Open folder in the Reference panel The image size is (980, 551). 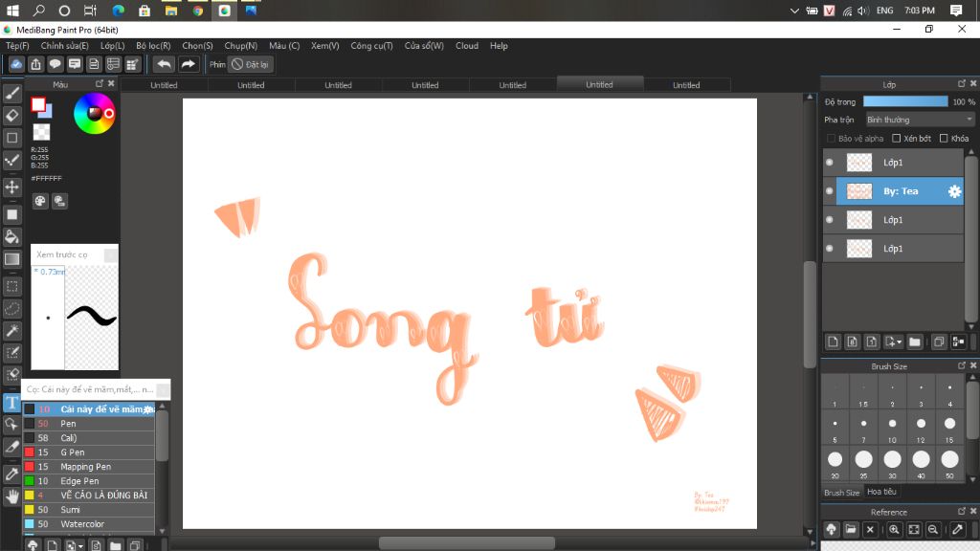click(x=851, y=530)
